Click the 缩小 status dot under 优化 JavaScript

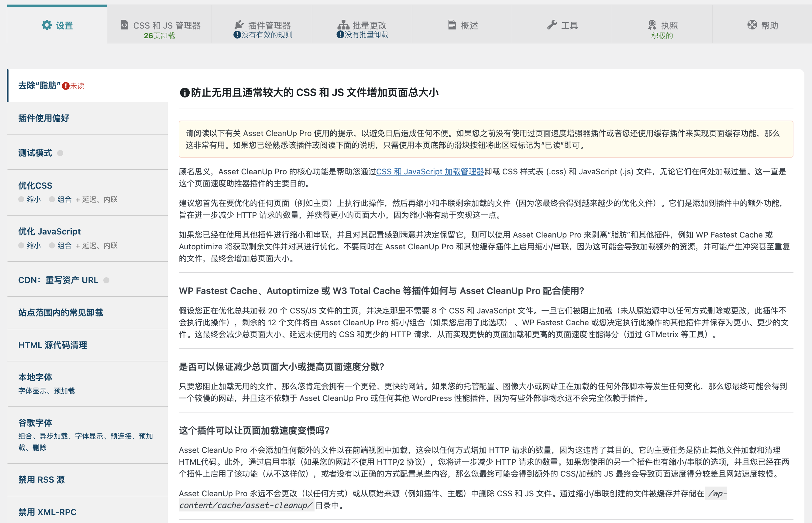(x=21, y=245)
